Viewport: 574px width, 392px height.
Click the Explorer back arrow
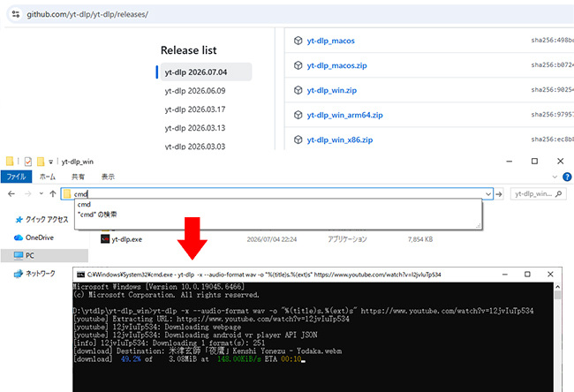(x=11, y=193)
